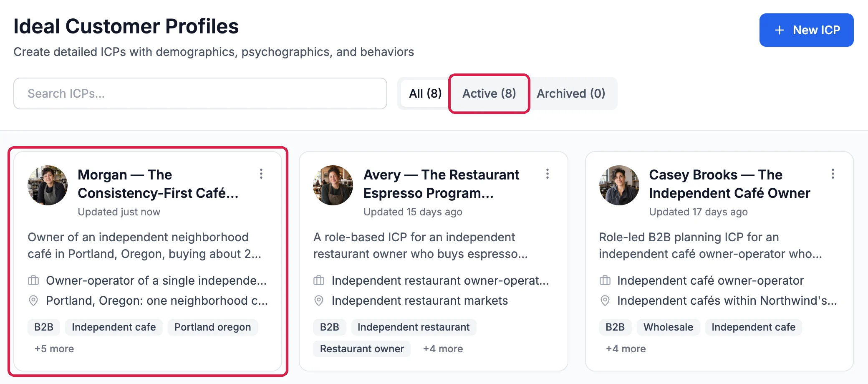Create a new ICP with the New ICP button
The width and height of the screenshot is (868, 384).
point(806,30)
